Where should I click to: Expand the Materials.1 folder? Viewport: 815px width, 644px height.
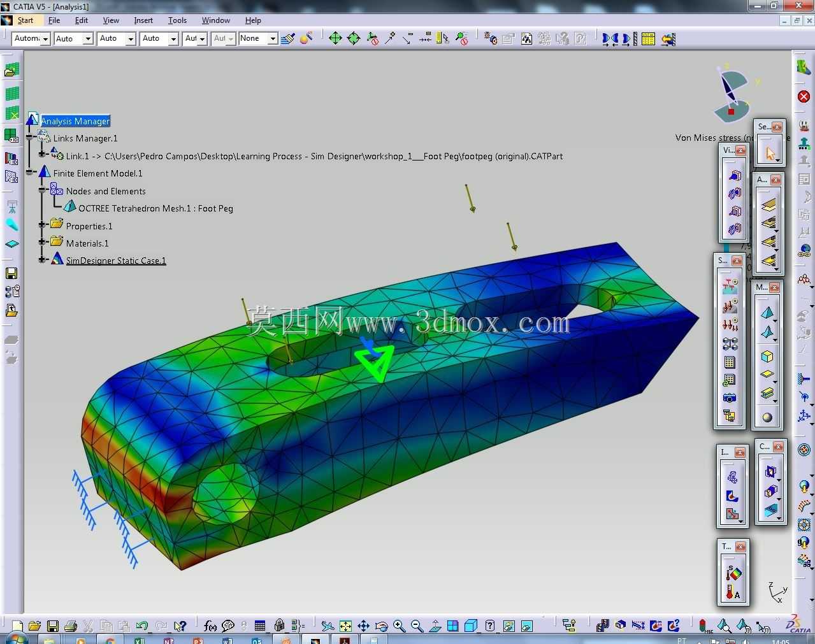(42, 242)
